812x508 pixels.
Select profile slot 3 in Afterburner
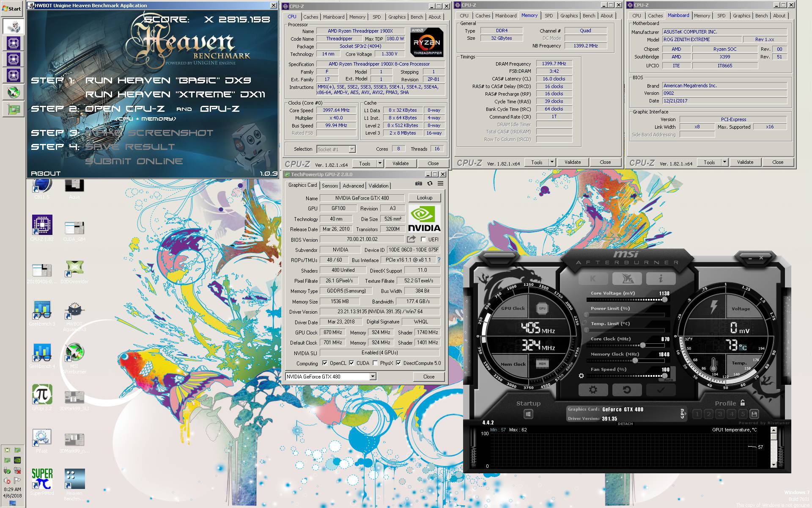tap(720, 414)
